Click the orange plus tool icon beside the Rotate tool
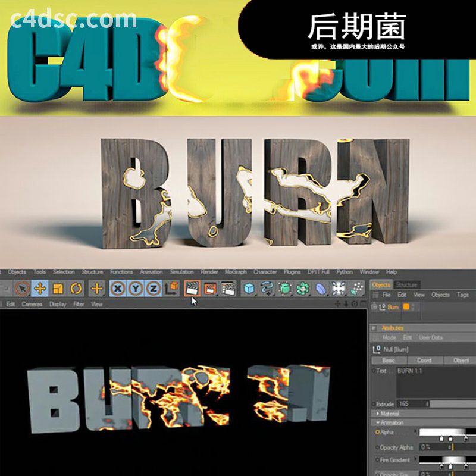The image size is (476, 476). [96, 288]
